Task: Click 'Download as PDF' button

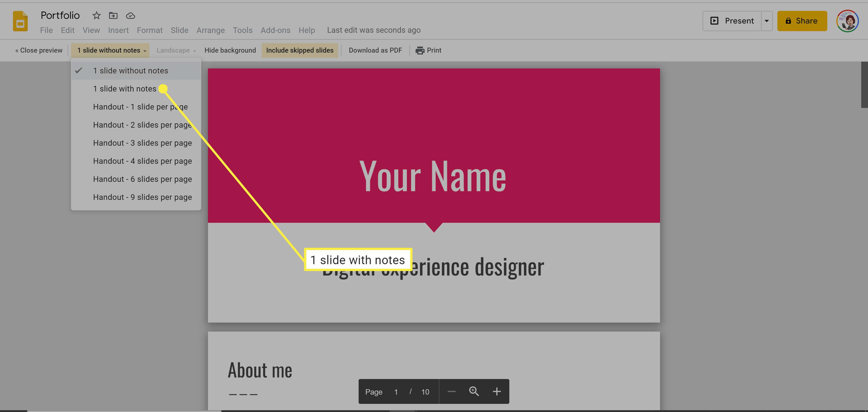Action: coord(375,50)
